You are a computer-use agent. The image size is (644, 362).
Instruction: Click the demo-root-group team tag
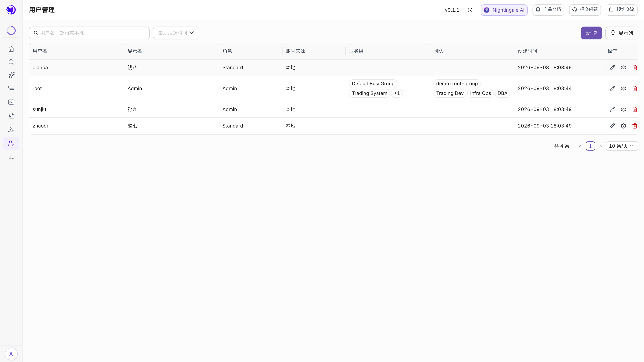point(457,84)
